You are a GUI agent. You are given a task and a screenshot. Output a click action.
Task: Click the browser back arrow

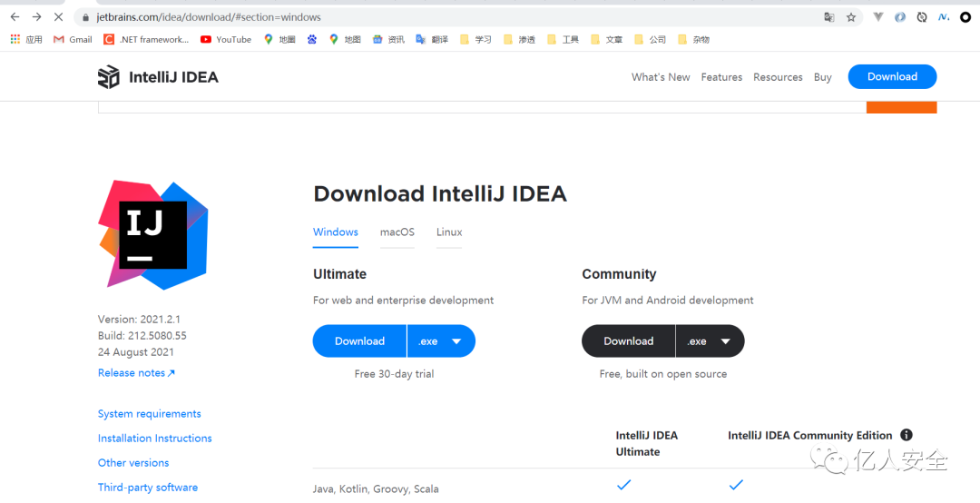[x=15, y=17]
